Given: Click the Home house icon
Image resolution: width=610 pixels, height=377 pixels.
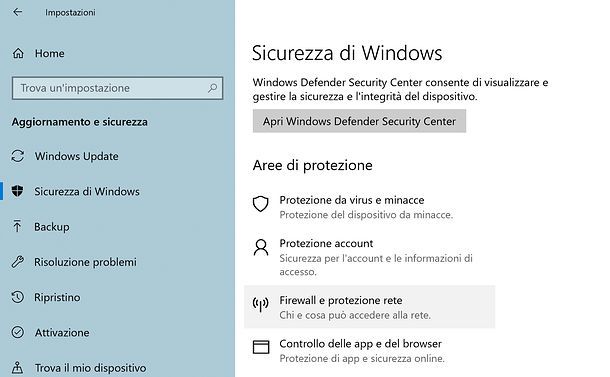Looking at the screenshot, I should (x=18, y=53).
